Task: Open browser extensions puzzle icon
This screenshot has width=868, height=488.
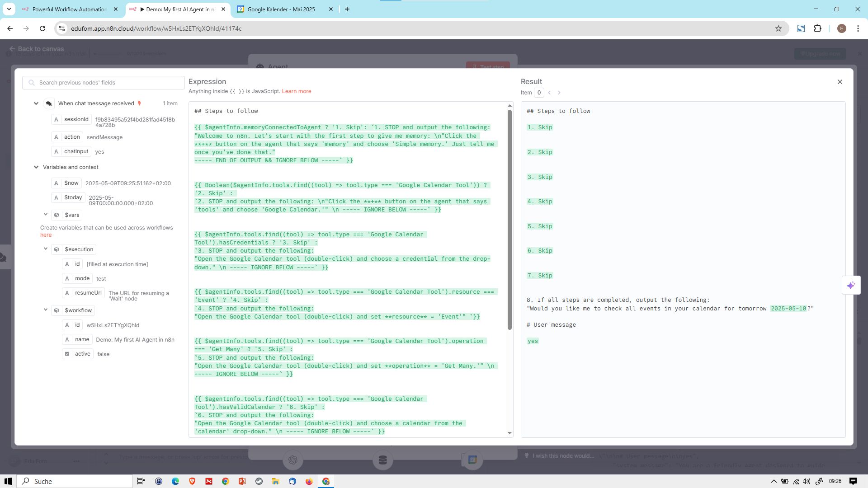Action: pos(817,28)
